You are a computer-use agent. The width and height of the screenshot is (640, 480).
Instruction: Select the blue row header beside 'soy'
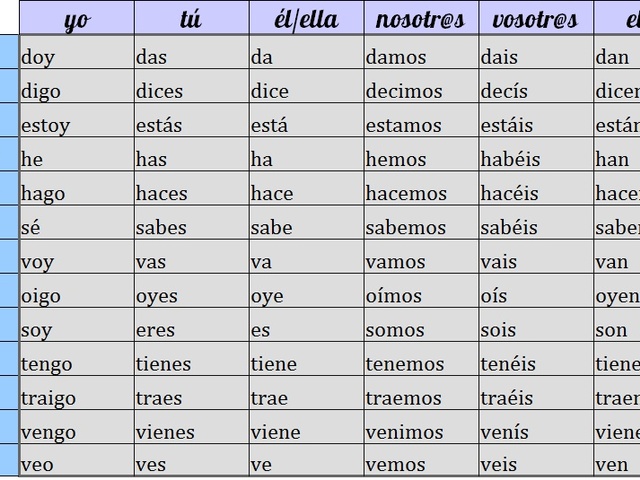(x=9, y=325)
